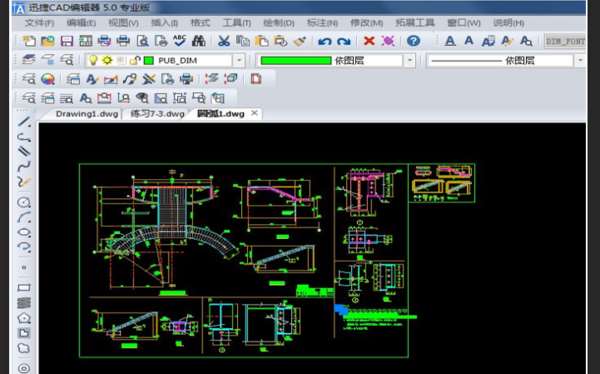600x374 pixels.
Task: Select the Line drawing tool
Action: tap(24, 122)
